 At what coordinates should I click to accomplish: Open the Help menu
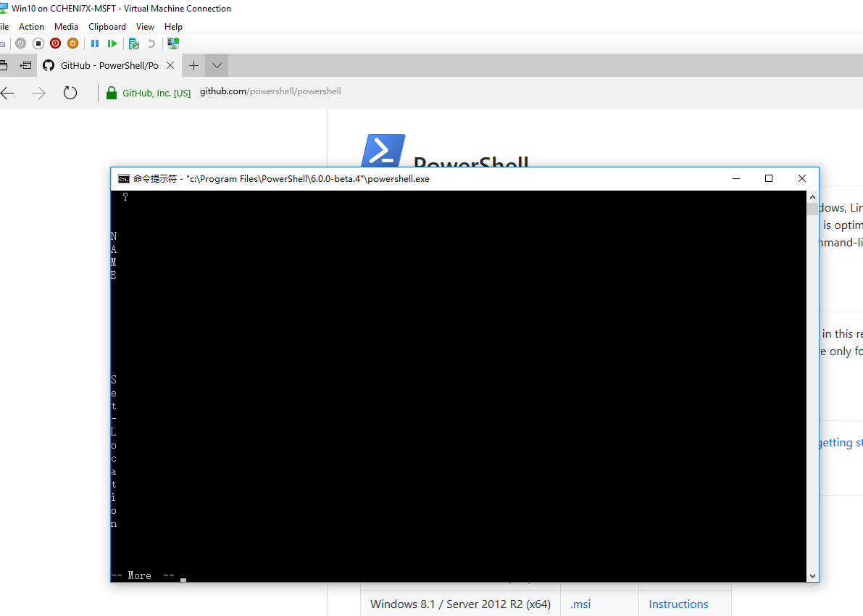pyautogui.click(x=173, y=26)
